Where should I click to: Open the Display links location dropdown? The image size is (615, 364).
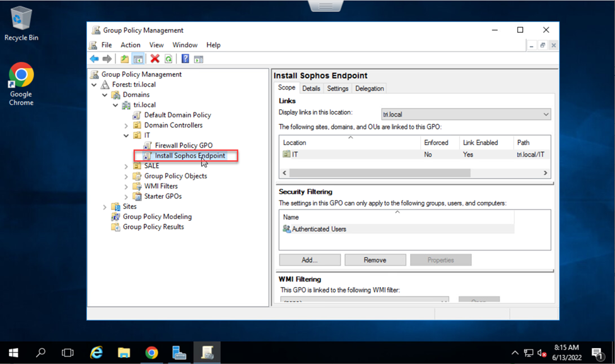point(466,114)
